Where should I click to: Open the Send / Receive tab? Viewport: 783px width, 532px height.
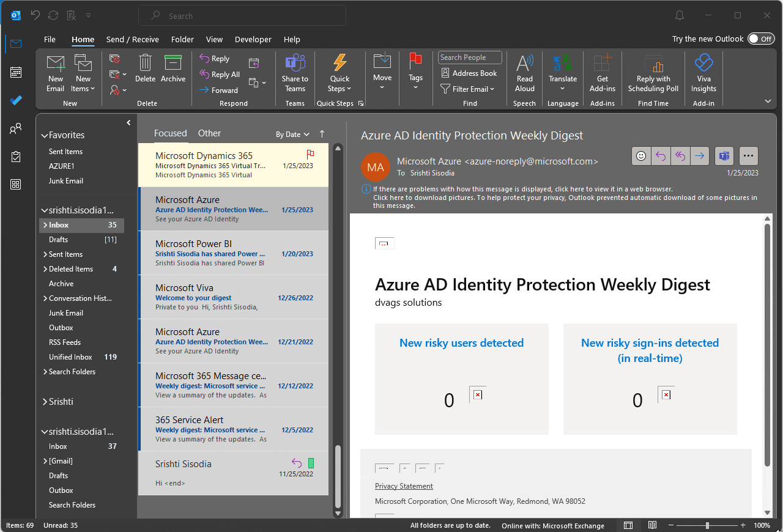click(133, 39)
